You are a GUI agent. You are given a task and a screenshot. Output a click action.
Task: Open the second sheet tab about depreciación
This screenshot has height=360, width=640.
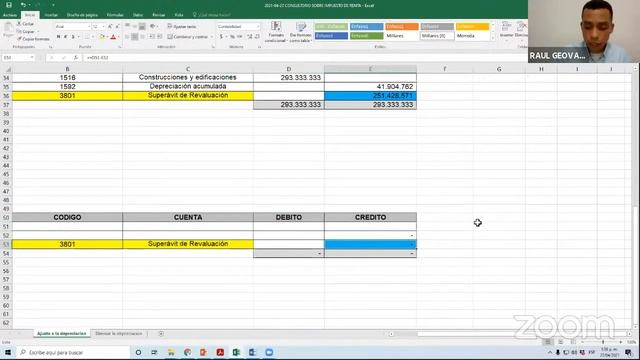click(x=119, y=333)
